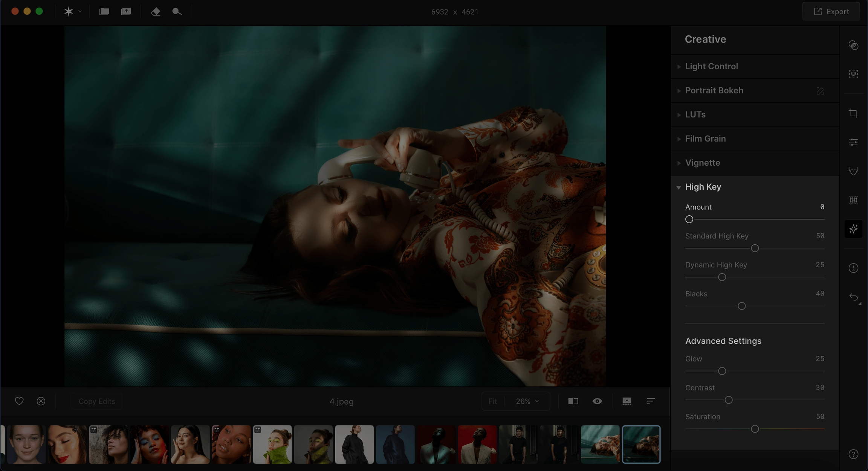Mark photo as favorite with heart
The image size is (868, 471).
coord(19,401)
